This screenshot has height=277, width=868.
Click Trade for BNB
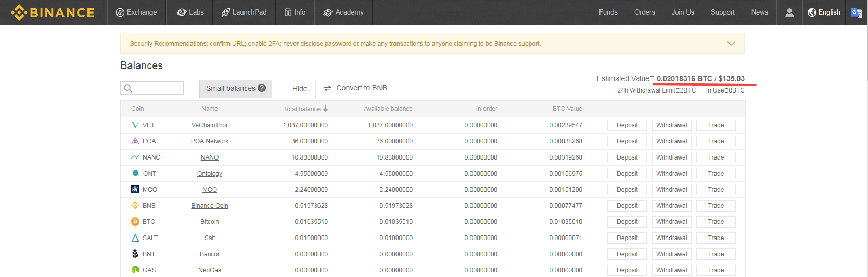[x=716, y=206]
